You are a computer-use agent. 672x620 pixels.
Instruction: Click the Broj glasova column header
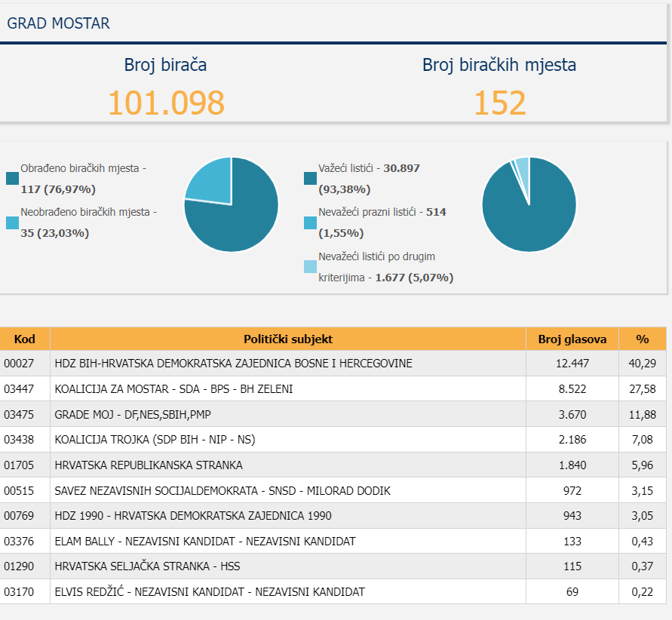click(x=572, y=339)
